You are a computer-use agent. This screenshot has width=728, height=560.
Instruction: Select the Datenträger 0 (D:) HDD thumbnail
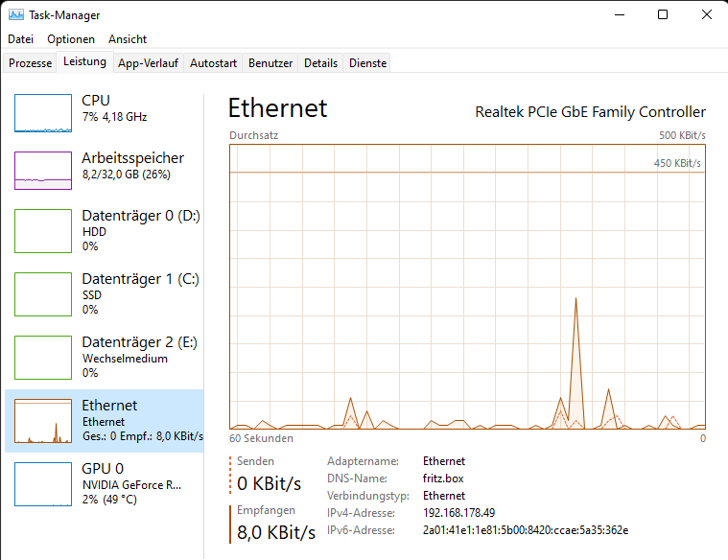[43, 231]
